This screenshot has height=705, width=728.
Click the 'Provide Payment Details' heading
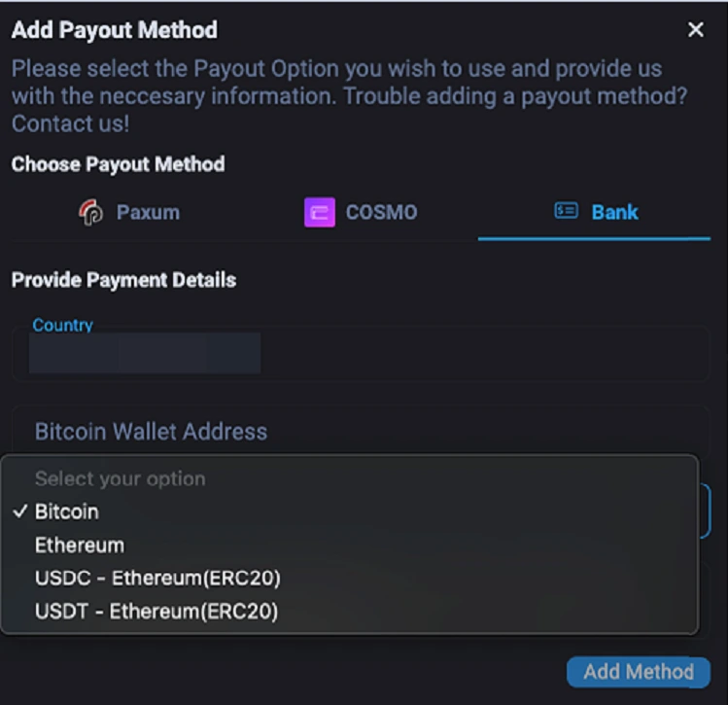click(x=123, y=280)
